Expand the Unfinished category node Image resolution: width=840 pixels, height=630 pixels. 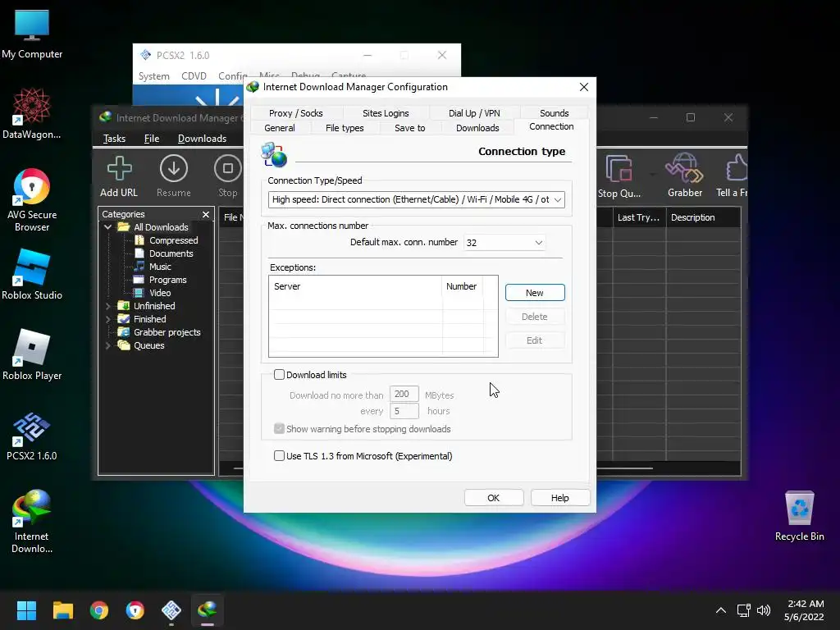[107, 306]
